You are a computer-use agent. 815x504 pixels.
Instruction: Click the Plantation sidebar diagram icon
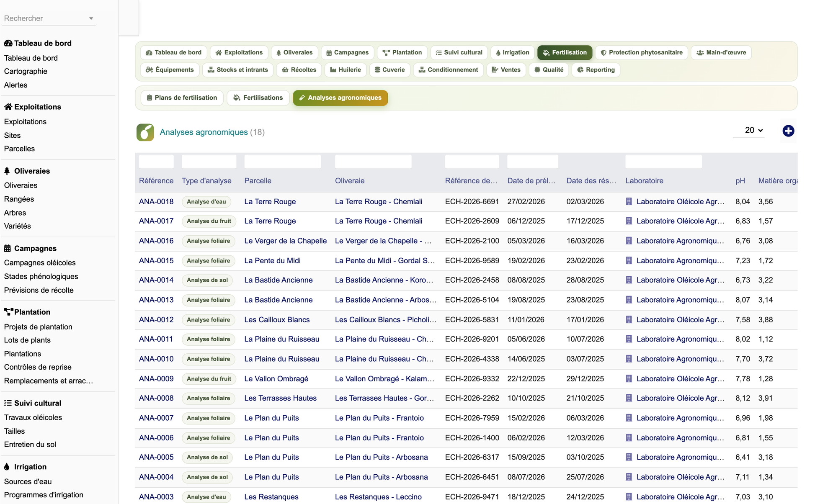point(8,312)
